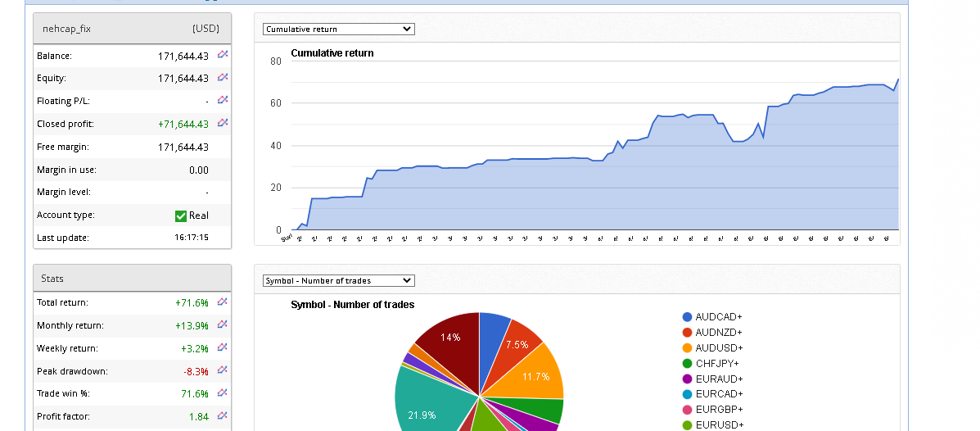Click the Total return chart icon
Viewport: 980px width, 431px height.
[x=222, y=302]
